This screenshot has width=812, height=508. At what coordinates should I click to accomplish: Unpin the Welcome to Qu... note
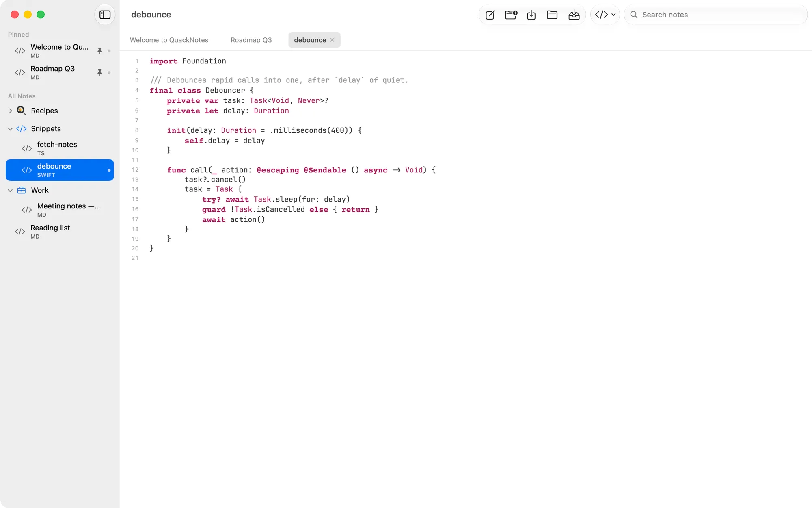click(99, 51)
